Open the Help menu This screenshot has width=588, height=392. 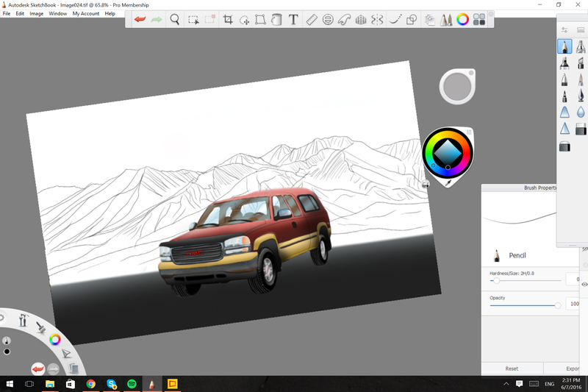[x=110, y=13]
